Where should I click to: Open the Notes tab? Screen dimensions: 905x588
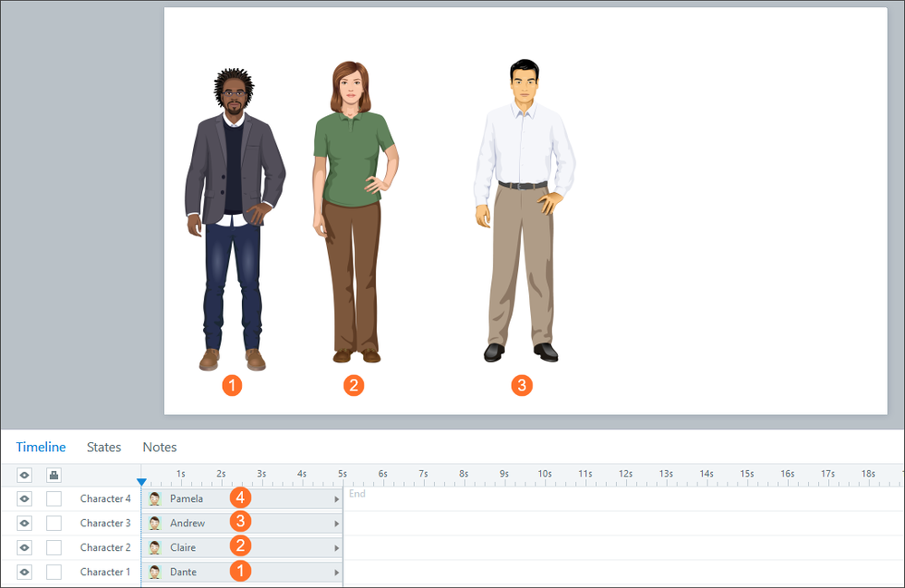click(159, 447)
